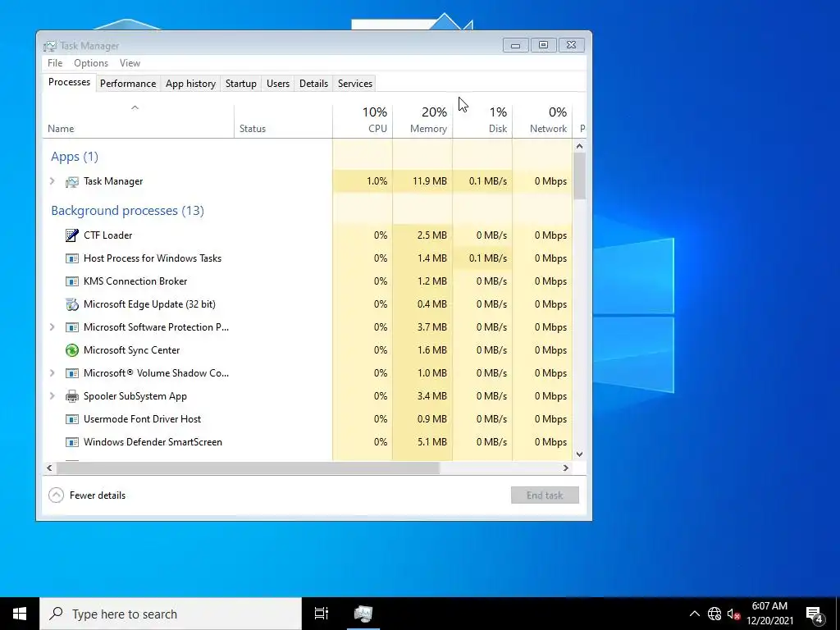Image resolution: width=840 pixels, height=630 pixels.
Task: Click the taskbar search magnifier icon
Action: (56, 614)
